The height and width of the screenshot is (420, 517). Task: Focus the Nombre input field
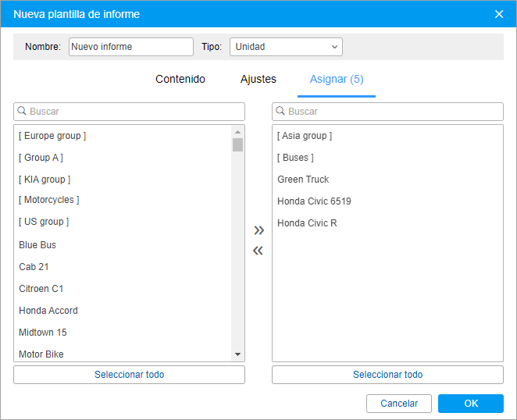coord(131,47)
